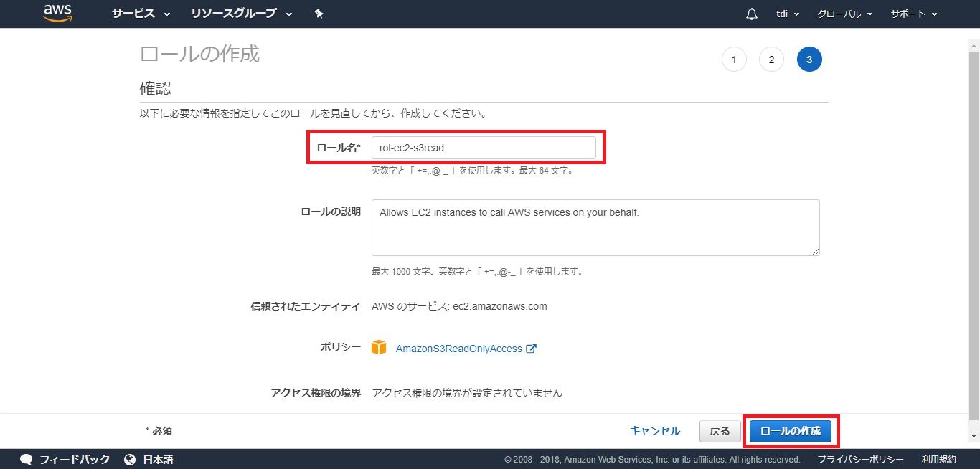980x469 pixels.
Task: Open the tdi account dropdown
Action: [788, 14]
